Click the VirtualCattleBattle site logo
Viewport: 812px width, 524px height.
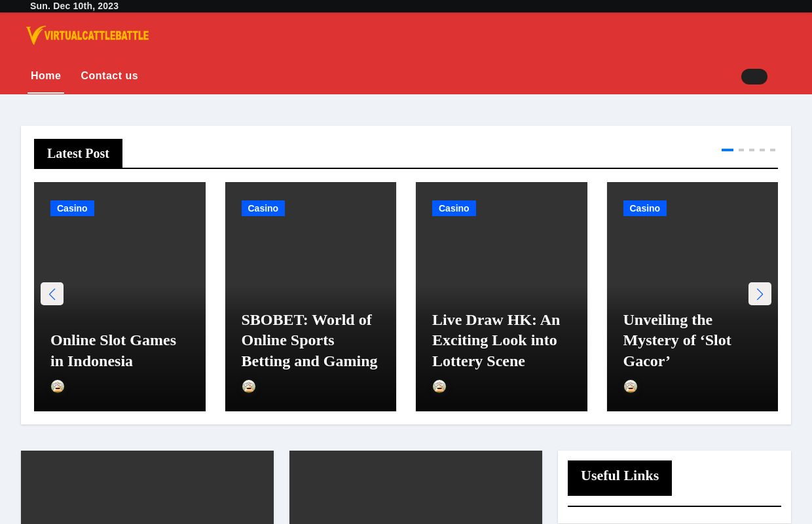[x=88, y=35]
